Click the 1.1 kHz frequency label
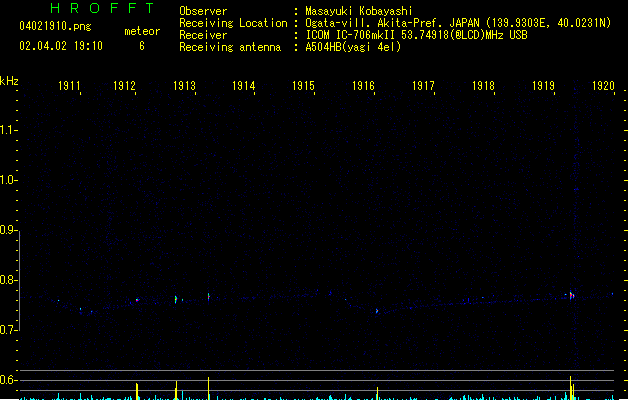Screen dimensions: 629x400 [x=7, y=130]
